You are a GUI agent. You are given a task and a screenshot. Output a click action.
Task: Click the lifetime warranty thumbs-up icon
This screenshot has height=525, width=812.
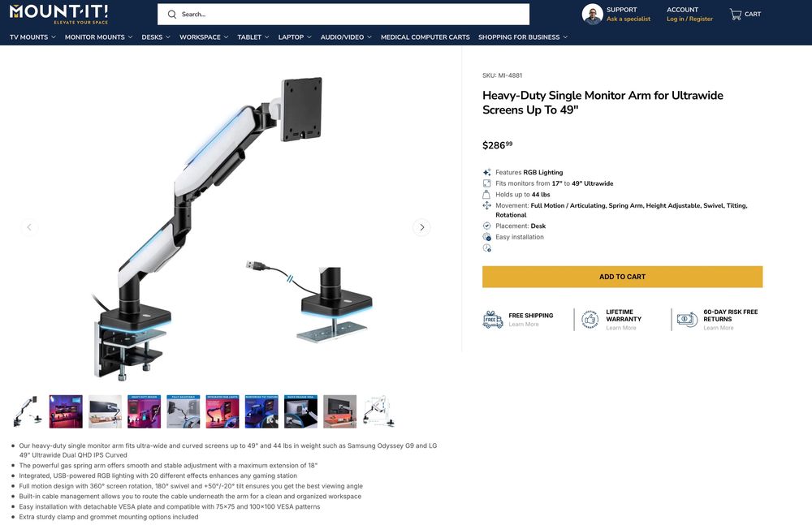click(590, 320)
